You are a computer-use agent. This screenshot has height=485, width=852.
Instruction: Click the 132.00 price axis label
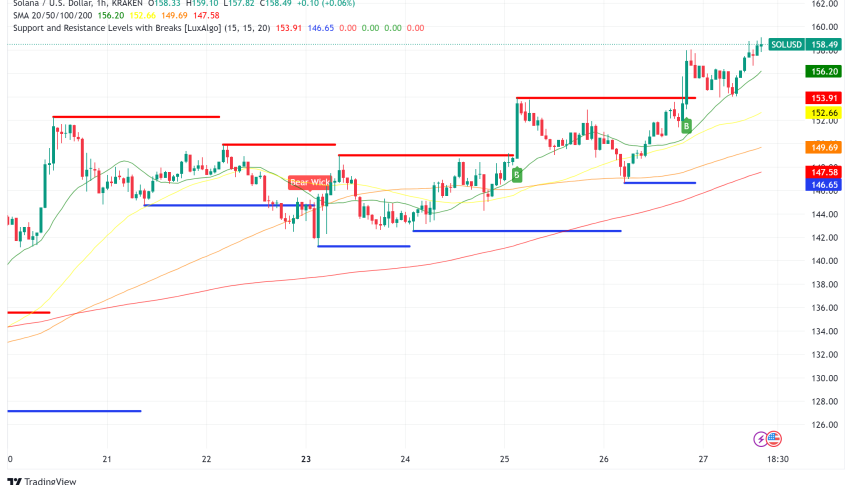coord(825,355)
